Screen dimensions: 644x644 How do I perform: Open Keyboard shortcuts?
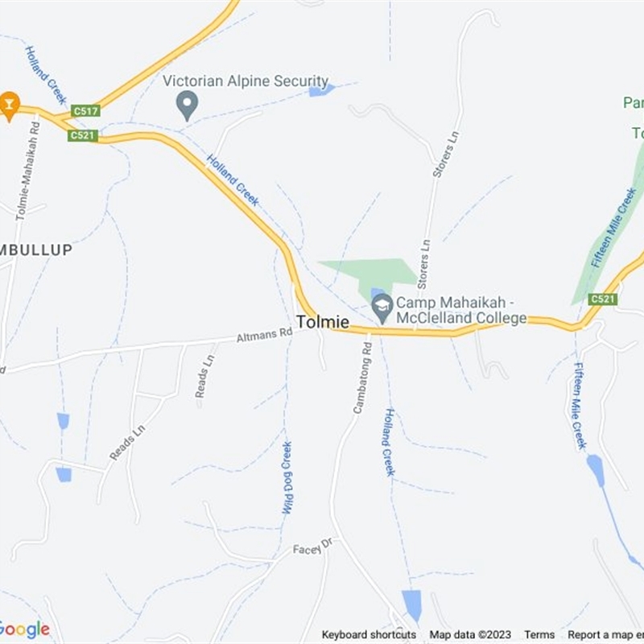pyautogui.click(x=369, y=634)
